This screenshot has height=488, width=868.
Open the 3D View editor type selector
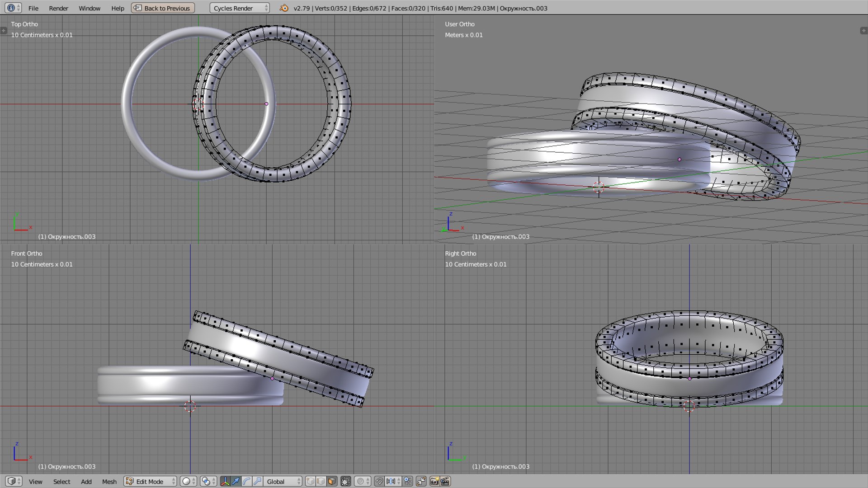pos(14,481)
